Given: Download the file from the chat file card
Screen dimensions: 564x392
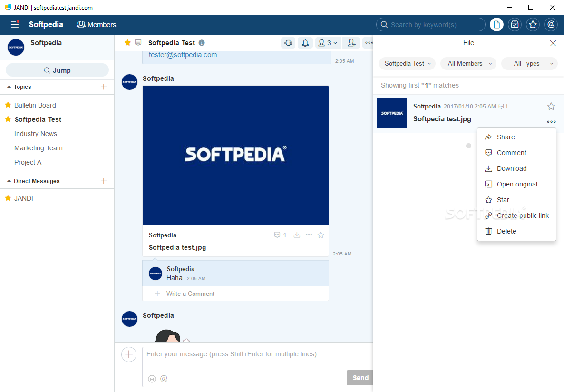Looking at the screenshot, I should (297, 235).
